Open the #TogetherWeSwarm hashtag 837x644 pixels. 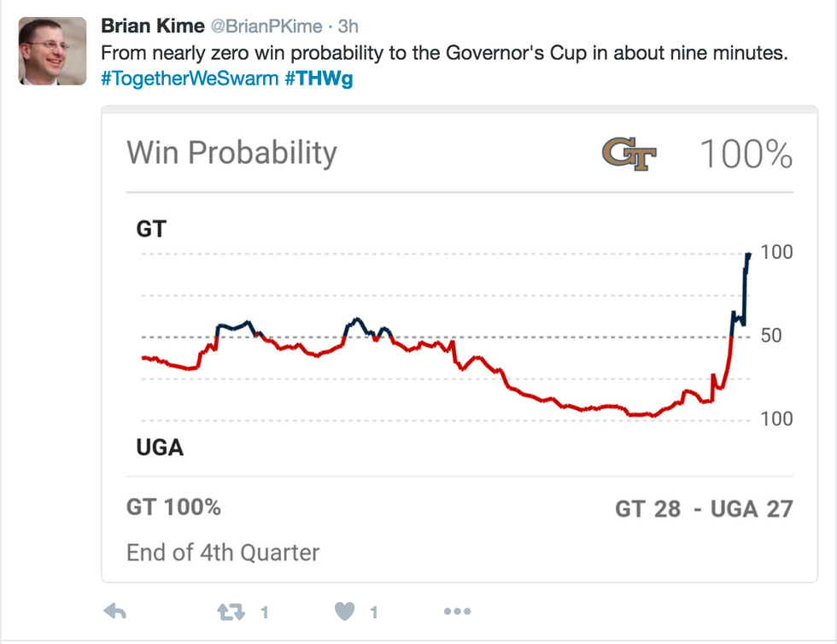click(189, 78)
